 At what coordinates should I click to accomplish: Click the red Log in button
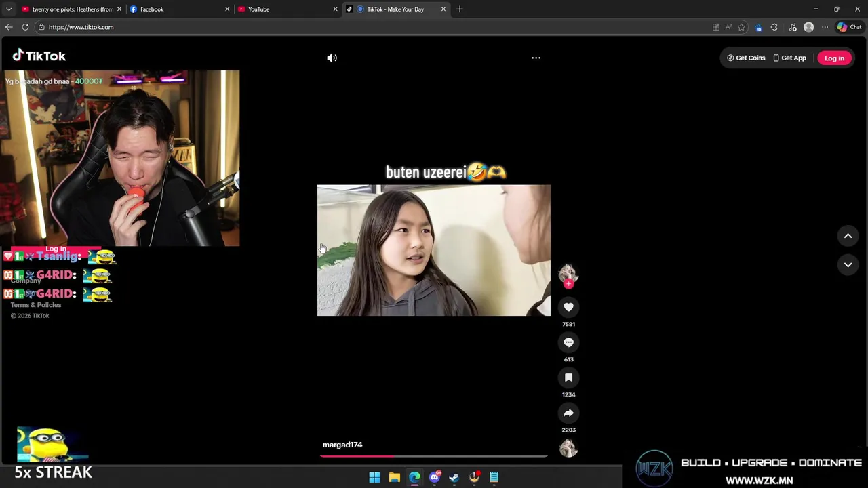click(x=834, y=58)
